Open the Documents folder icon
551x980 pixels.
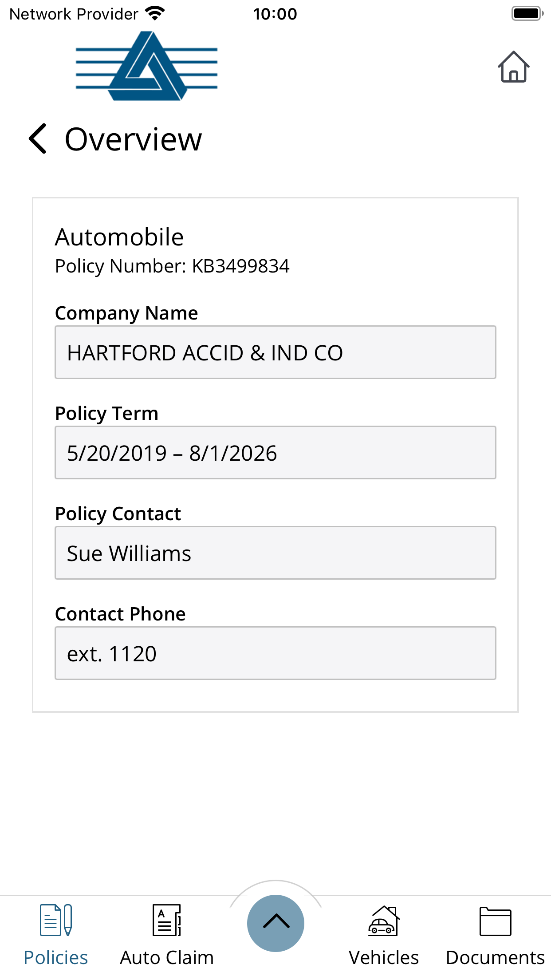click(x=495, y=921)
